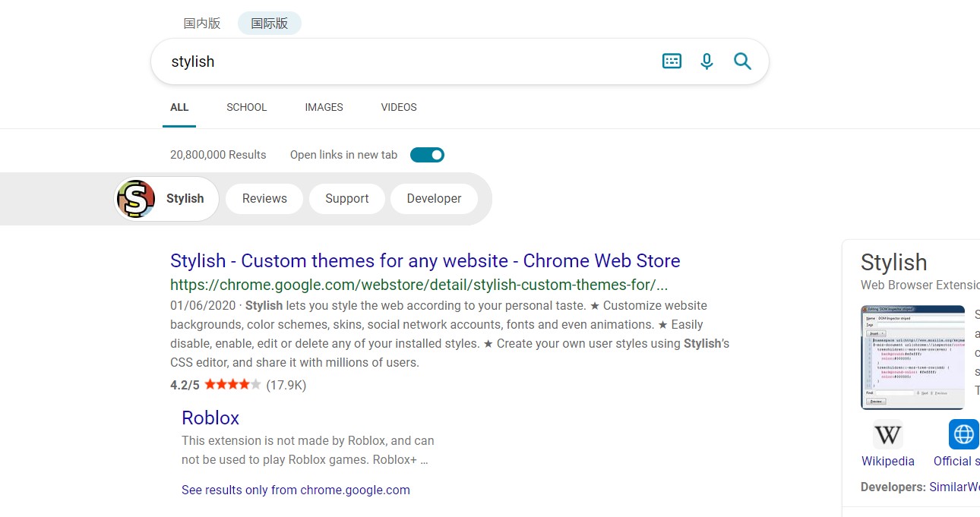Image resolution: width=980 pixels, height=517 pixels.
Task: Open the Stylish Chrome Web Store result
Action: coord(425,261)
